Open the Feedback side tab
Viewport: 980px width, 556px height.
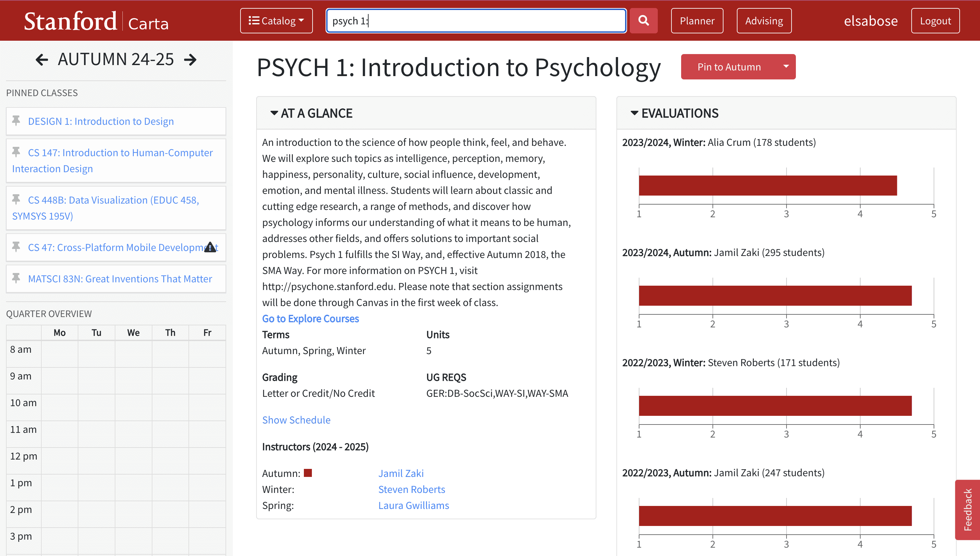coord(967,509)
